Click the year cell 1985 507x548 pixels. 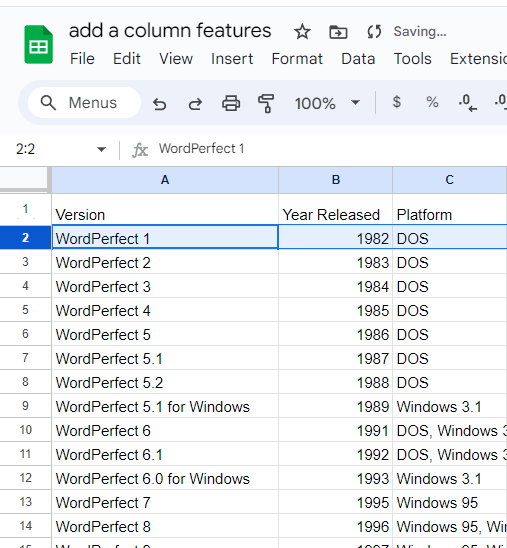tap(335, 310)
